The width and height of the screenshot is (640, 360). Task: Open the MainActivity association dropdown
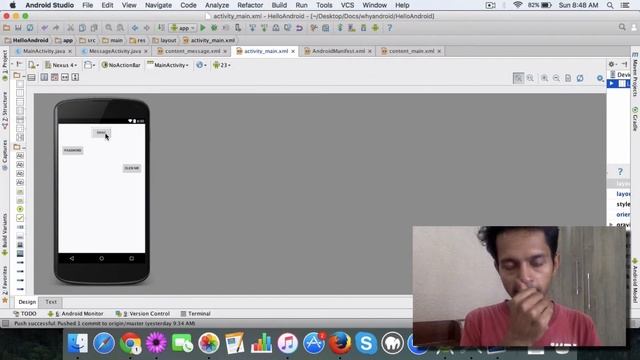[x=168, y=65]
